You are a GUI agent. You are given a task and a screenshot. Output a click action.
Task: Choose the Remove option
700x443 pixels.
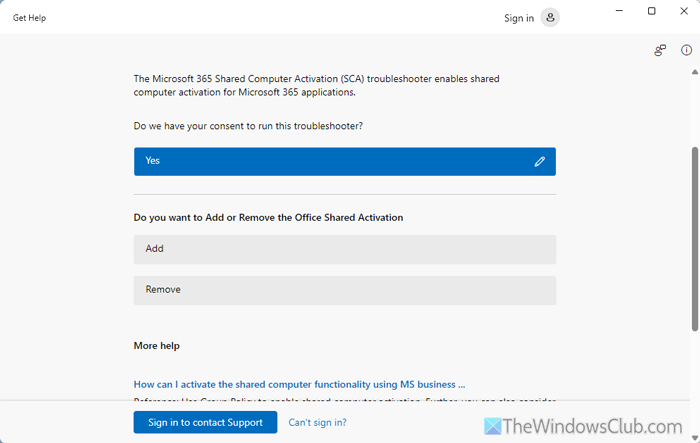344,290
